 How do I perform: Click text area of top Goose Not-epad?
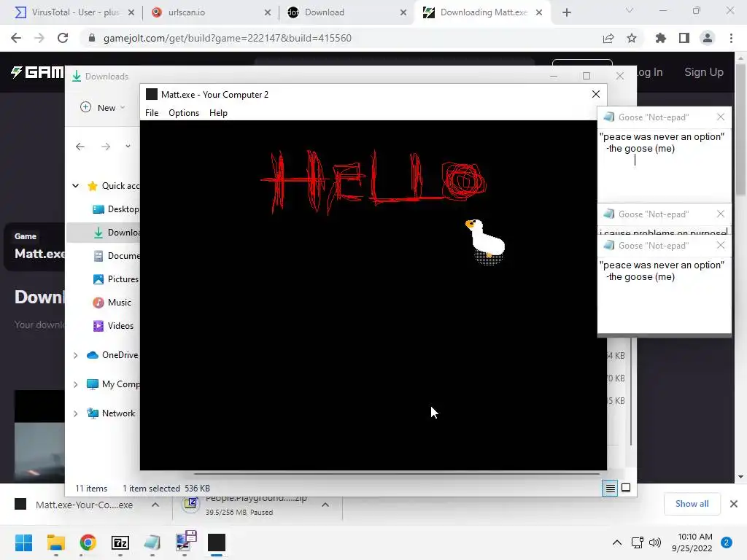coord(664,164)
